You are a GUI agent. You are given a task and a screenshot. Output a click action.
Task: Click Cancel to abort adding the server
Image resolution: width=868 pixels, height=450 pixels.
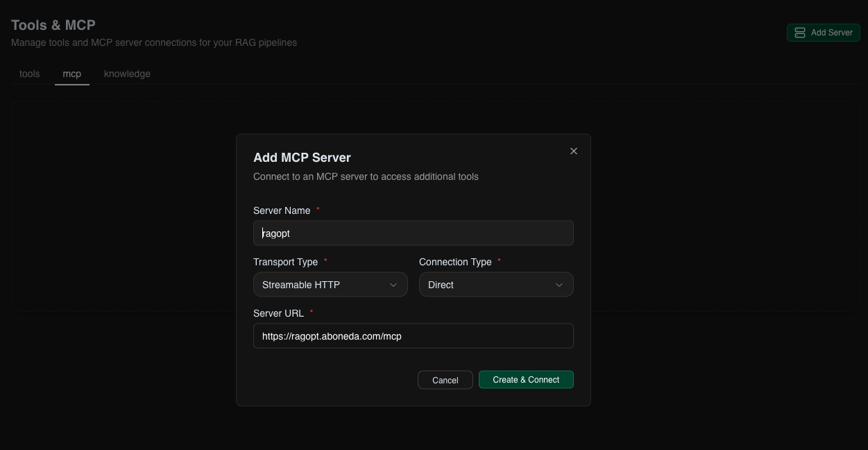[x=445, y=380]
